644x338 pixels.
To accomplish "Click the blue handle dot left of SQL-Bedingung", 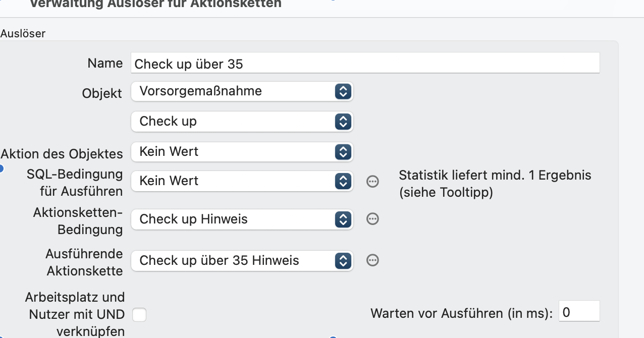I will pos(1,168).
